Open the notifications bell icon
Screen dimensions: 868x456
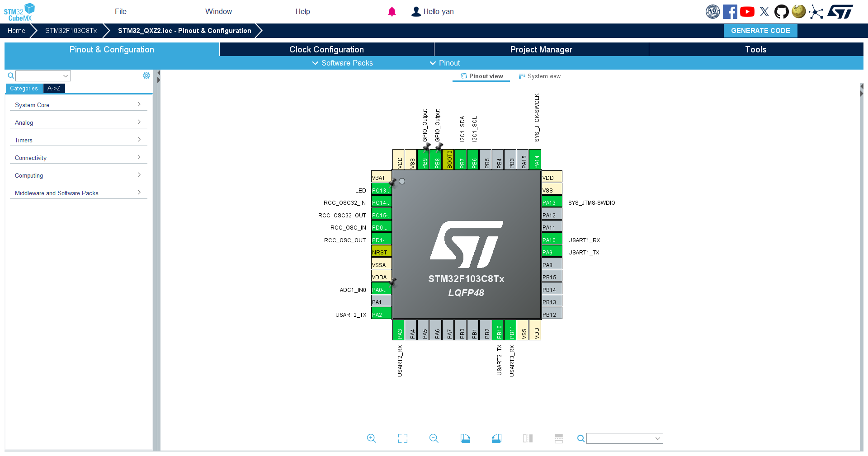tap(392, 12)
